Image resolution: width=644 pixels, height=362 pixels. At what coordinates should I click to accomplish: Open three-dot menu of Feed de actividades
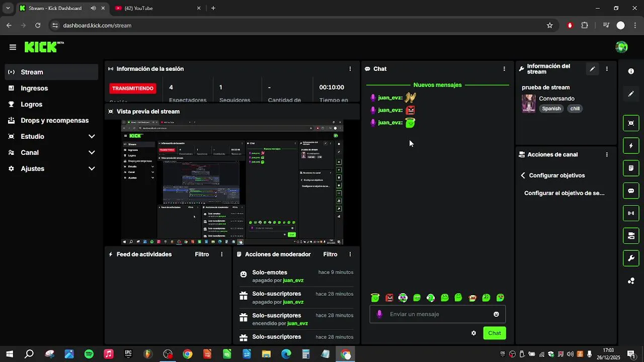pyautogui.click(x=221, y=254)
